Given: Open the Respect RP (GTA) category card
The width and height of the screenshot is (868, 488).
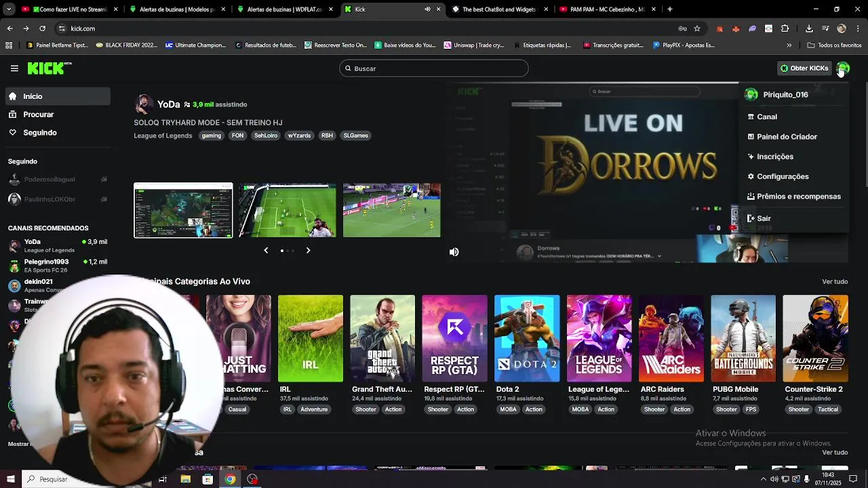Looking at the screenshot, I should click(x=454, y=338).
